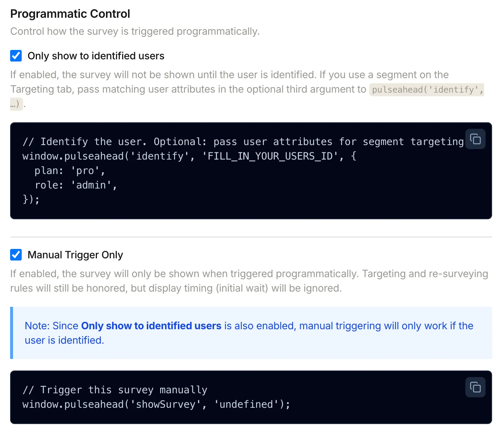The height and width of the screenshot is (432, 504).
Task: Click 'FILL_IN_YOUR_USERS_ID' in the code block
Action: pos(270,156)
